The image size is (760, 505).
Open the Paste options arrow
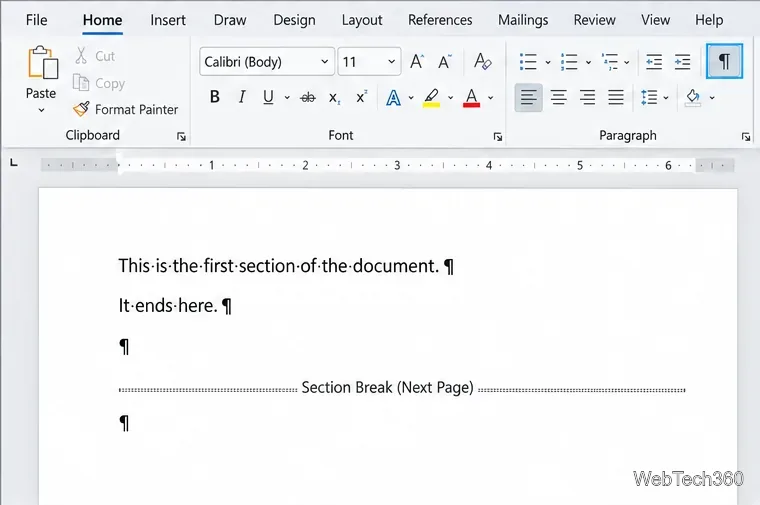pos(41,110)
